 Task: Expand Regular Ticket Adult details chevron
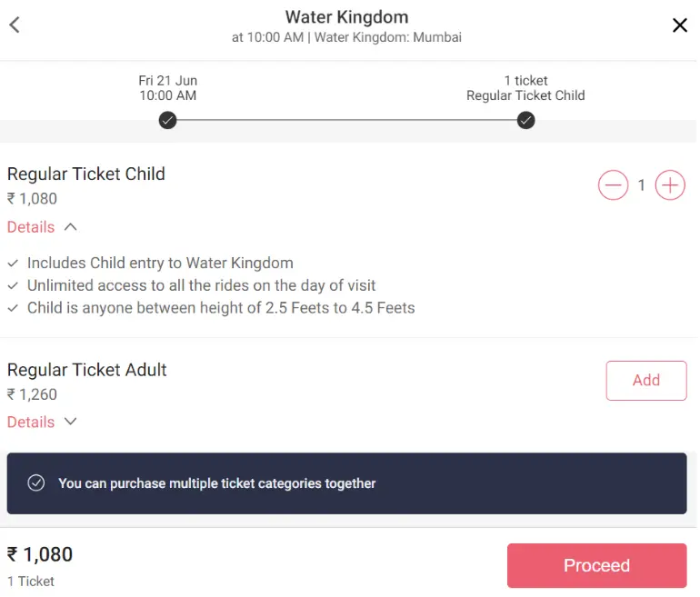pos(71,422)
